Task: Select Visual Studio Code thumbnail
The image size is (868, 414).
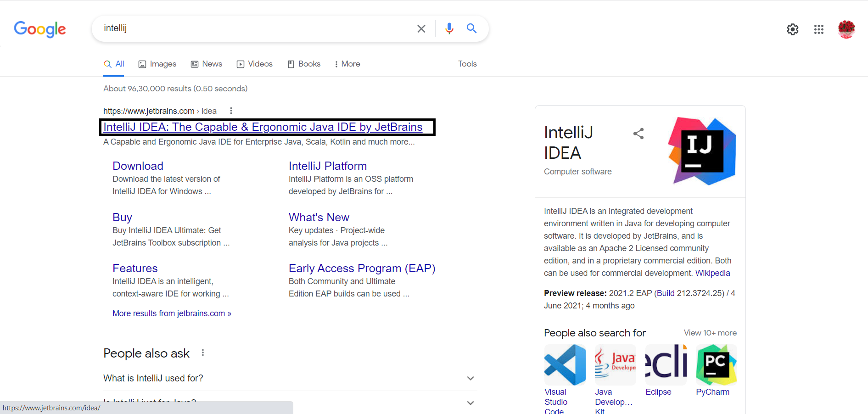Action: click(565, 365)
